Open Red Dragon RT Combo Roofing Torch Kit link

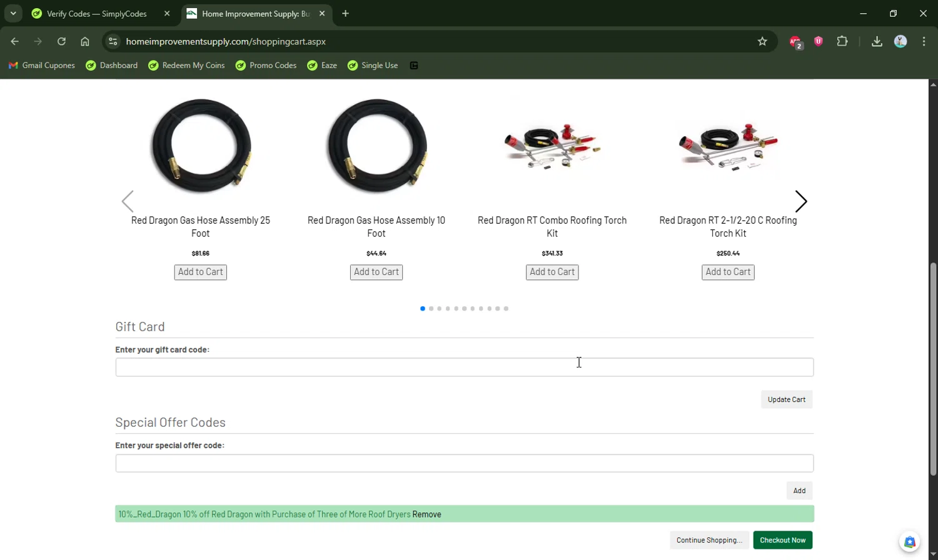tap(552, 227)
